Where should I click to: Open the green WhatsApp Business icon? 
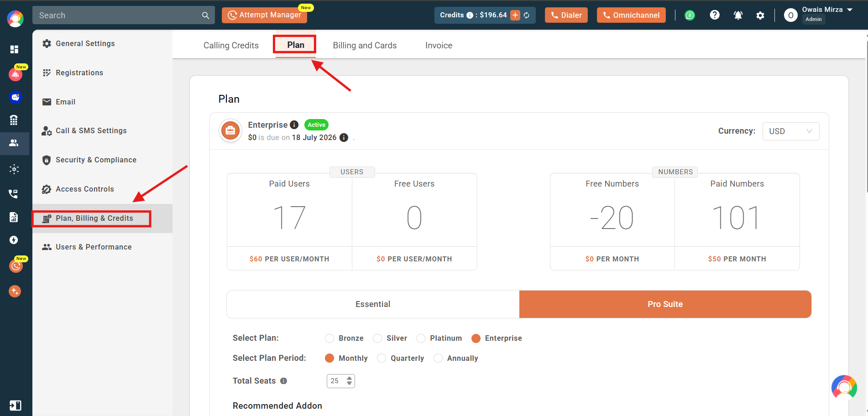click(x=690, y=16)
